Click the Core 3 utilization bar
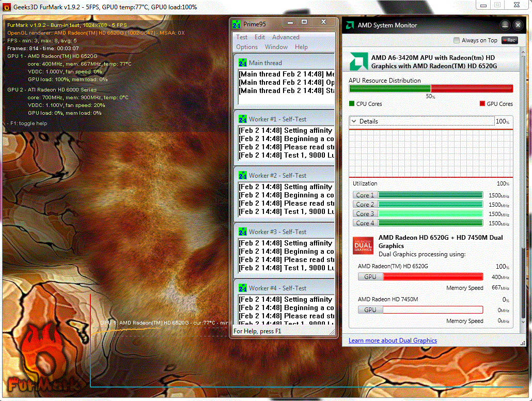Image resolution: width=532 pixels, height=401 pixels. pyautogui.click(x=431, y=213)
